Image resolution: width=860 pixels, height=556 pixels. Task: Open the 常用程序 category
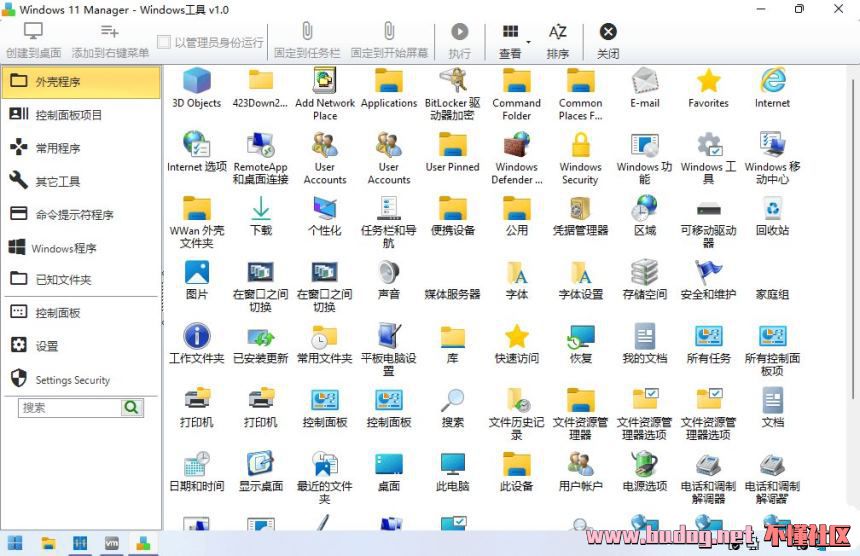[x=81, y=148]
